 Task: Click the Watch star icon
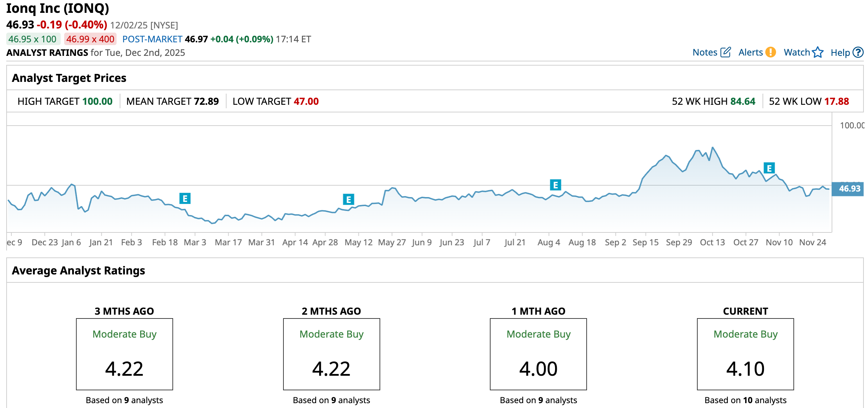[818, 52]
